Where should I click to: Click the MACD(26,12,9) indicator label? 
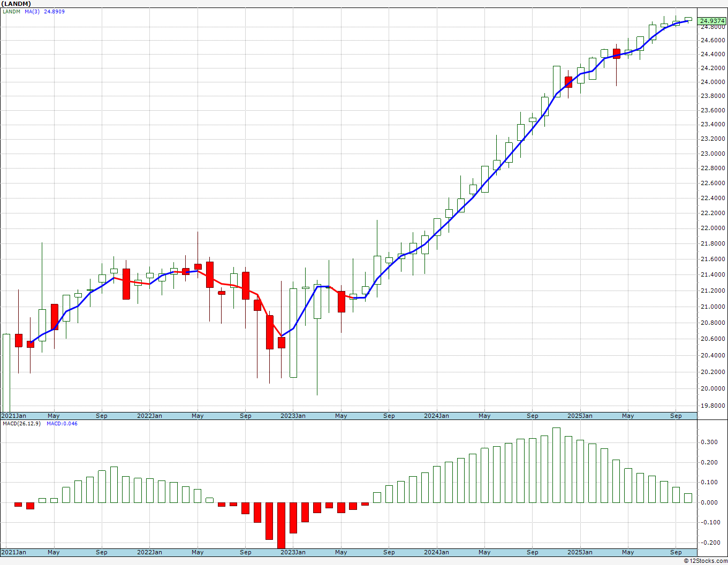pos(21,424)
